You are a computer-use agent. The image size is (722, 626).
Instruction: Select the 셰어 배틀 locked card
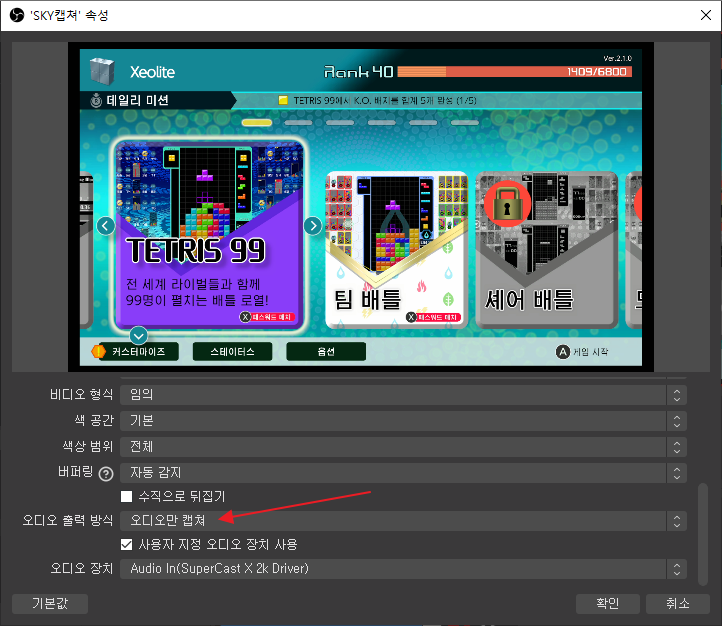[547, 250]
